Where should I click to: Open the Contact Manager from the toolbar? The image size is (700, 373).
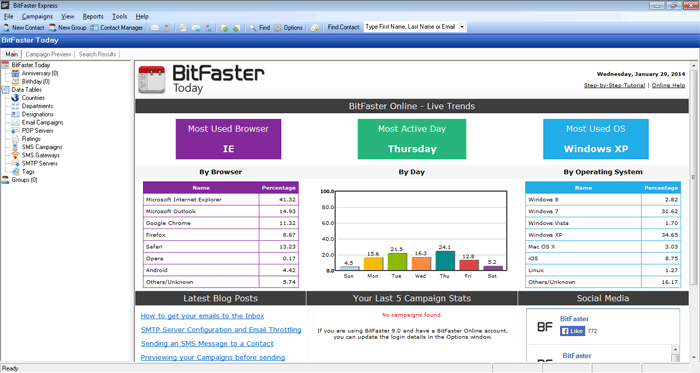(x=117, y=28)
